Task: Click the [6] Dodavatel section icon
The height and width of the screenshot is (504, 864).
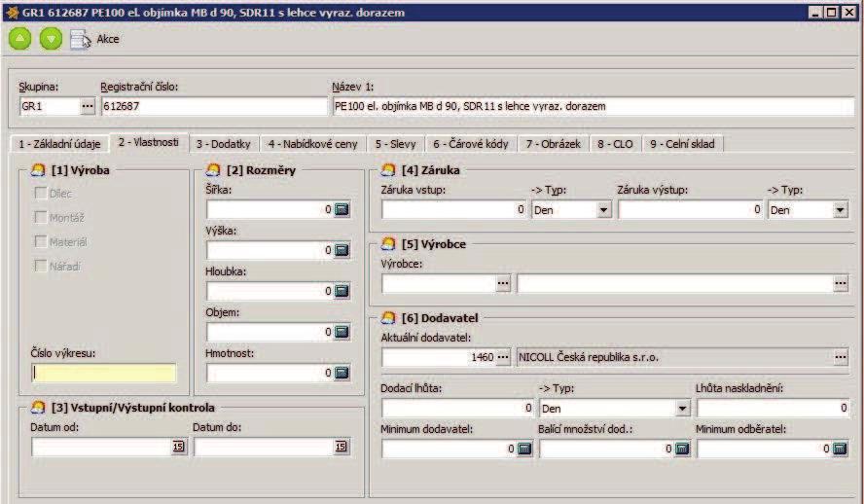Action: point(388,318)
